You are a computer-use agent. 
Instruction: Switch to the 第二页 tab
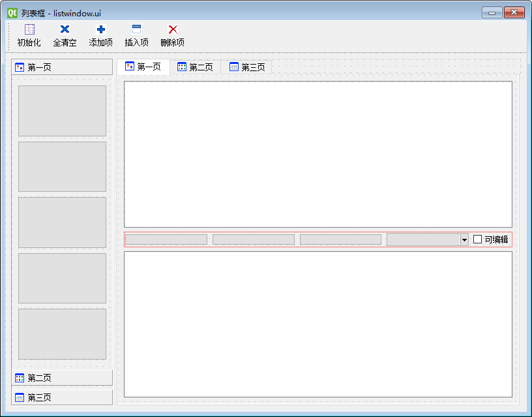(195, 67)
